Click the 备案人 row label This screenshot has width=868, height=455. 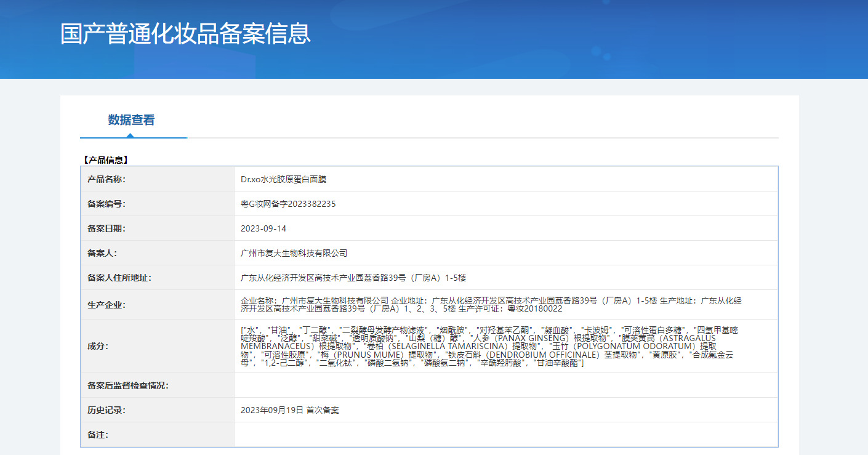click(102, 253)
